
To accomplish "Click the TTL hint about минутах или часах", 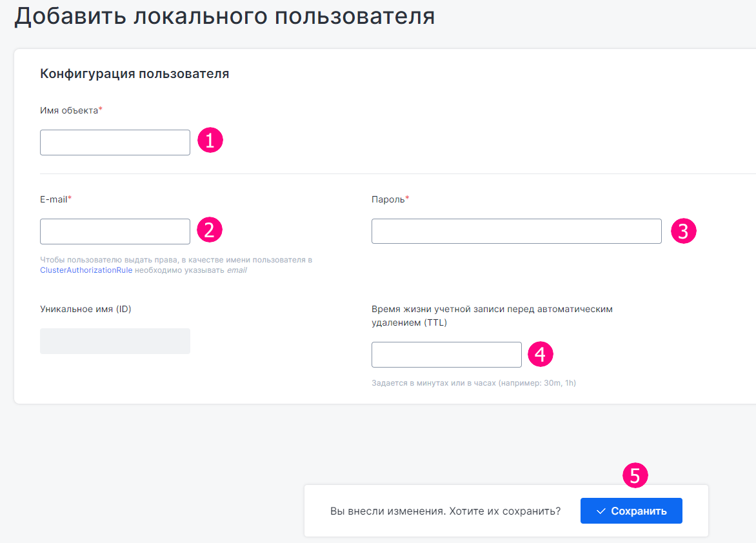I will point(473,383).
